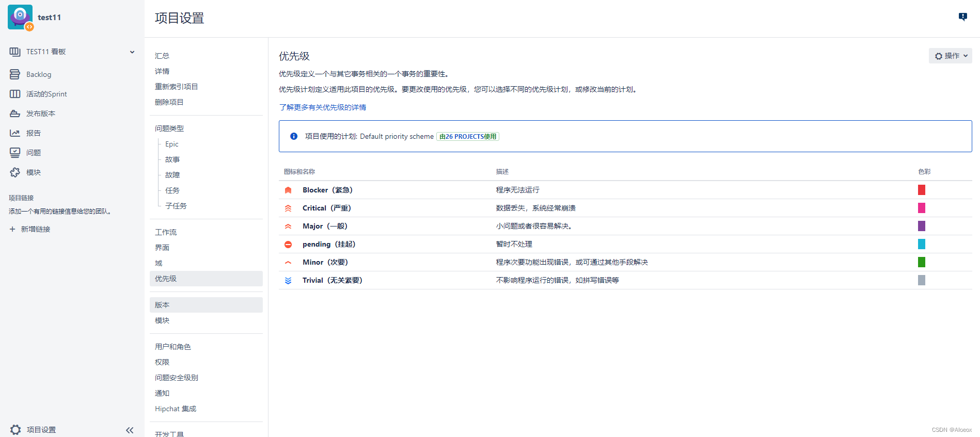This screenshot has height=437, width=980.
Task: Collapse the sidebar with double-arrow icon
Action: (x=130, y=430)
